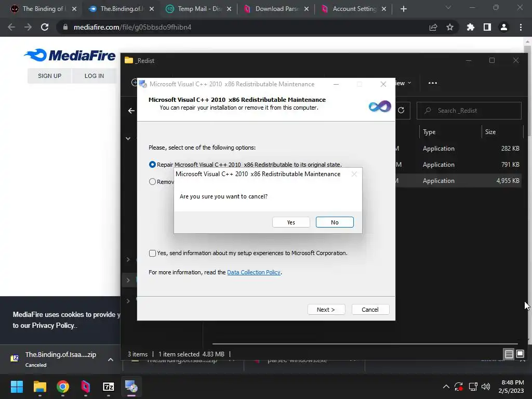Open Google Chrome from the taskbar
The height and width of the screenshot is (399, 532).
63,387
